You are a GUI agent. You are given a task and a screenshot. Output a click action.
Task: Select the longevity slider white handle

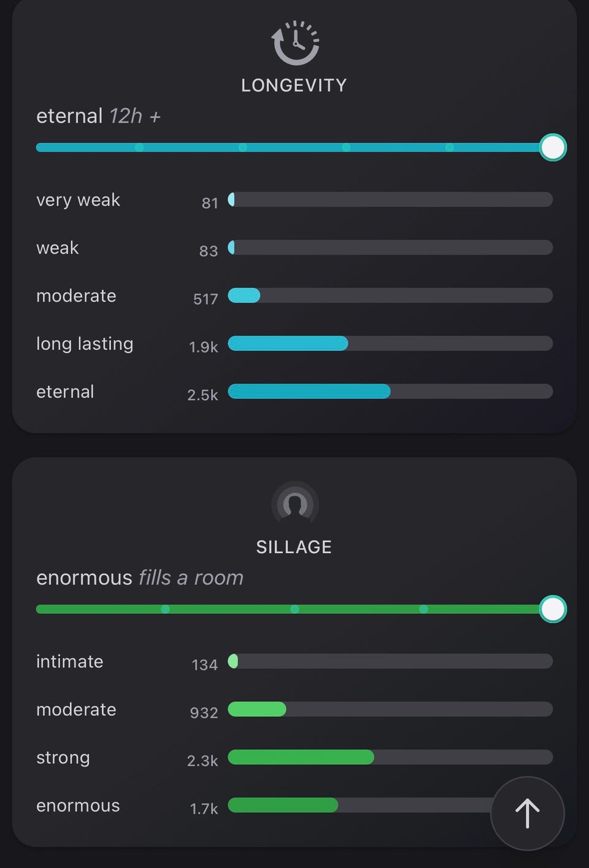click(553, 147)
